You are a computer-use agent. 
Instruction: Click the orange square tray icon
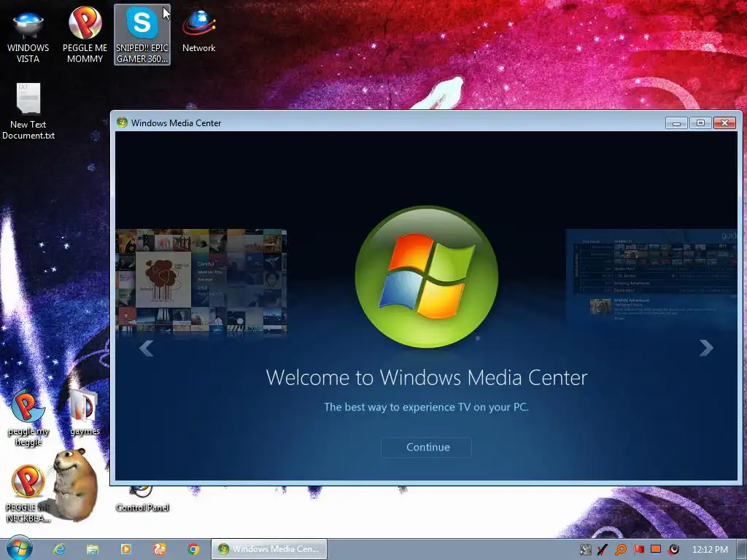click(656, 549)
